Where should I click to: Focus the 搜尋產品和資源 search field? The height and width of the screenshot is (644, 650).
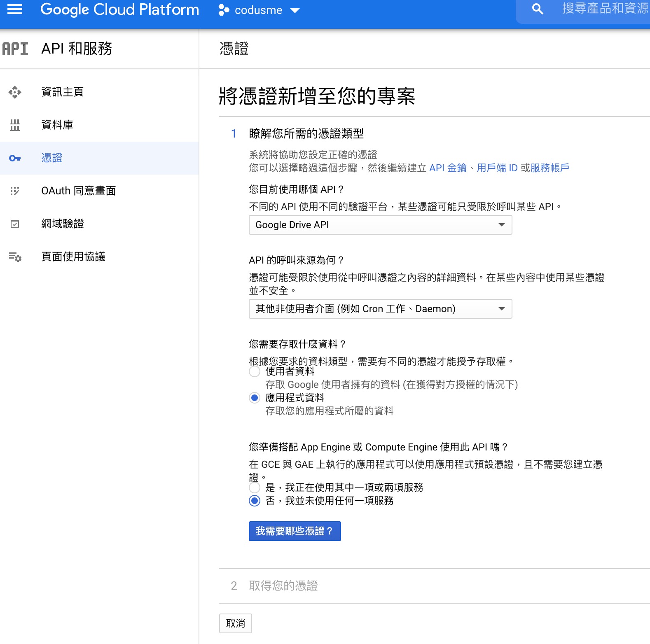point(605,9)
